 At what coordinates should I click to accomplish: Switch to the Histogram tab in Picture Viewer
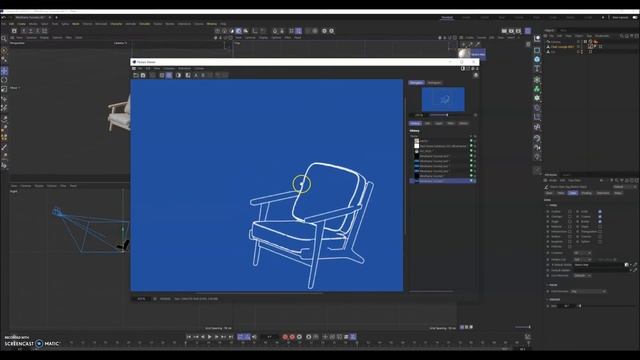[x=434, y=83]
